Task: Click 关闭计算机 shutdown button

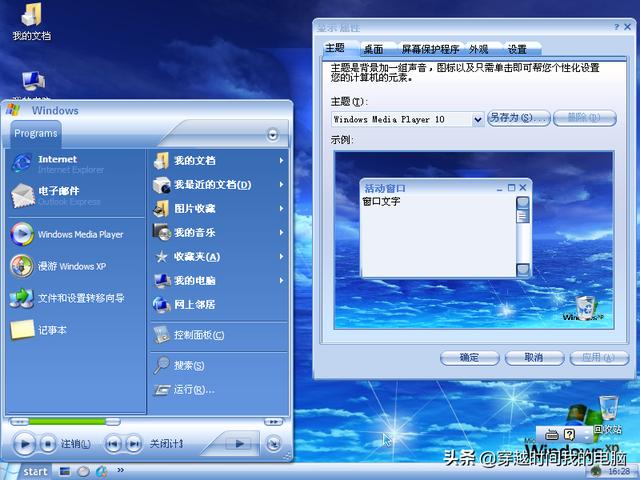Action: (167, 443)
